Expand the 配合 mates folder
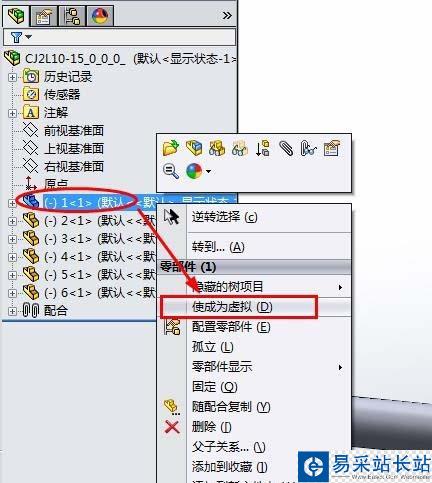Screen dimensions: 432x483 pyautogui.click(x=12, y=311)
